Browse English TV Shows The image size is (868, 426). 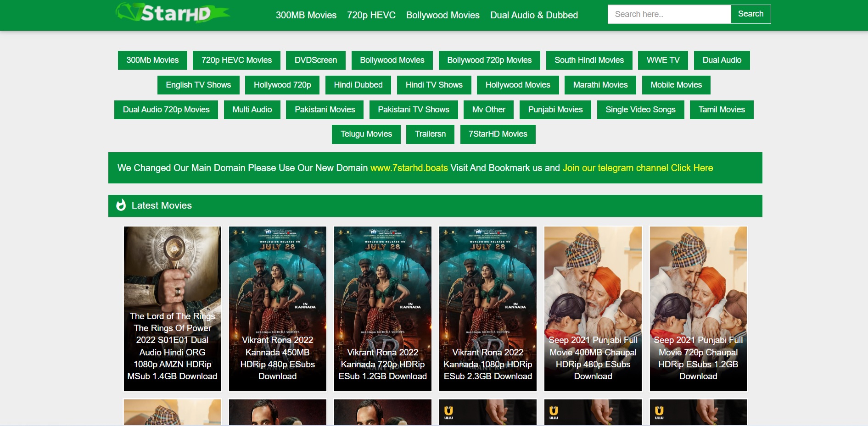(198, 85)
